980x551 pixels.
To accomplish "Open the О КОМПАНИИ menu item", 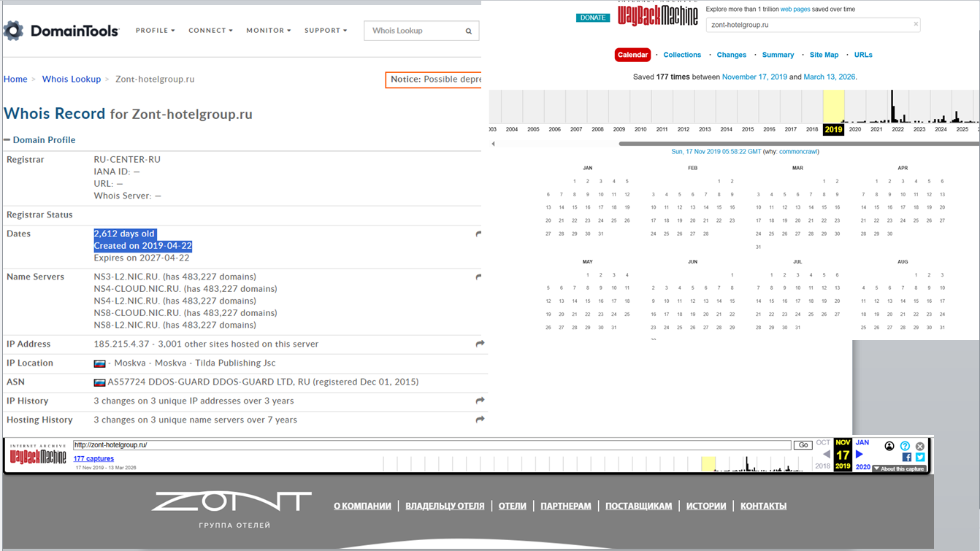I will pyautogui.click(x=362, y=506).
